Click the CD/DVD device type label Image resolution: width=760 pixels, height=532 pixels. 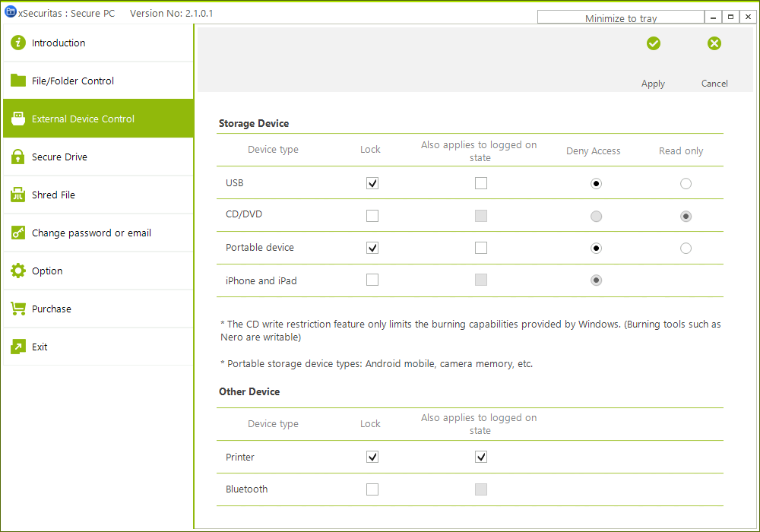click(x=244, y=214)
